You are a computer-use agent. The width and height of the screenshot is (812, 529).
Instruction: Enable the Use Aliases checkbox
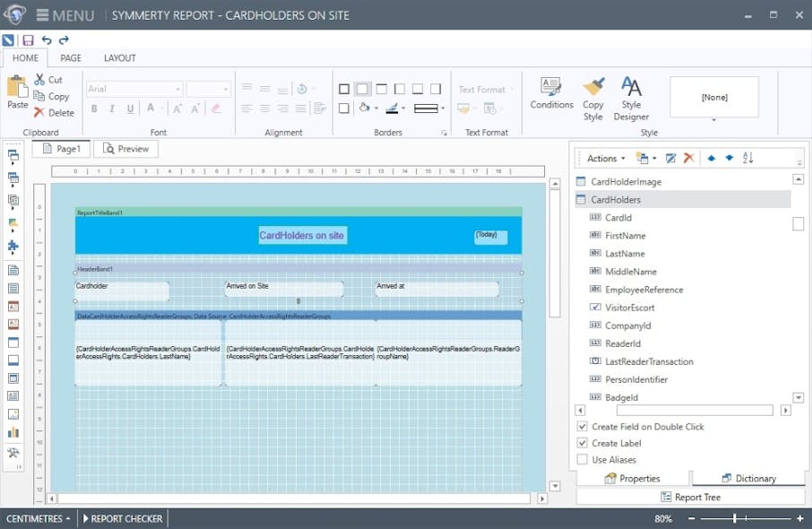(x=582, y=459)
